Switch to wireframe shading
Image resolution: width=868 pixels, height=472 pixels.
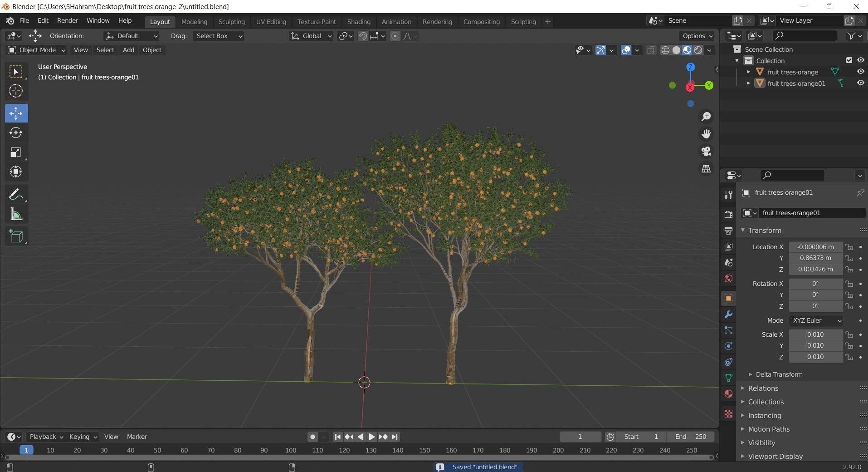pyautogui.click(x=665, y=50)
